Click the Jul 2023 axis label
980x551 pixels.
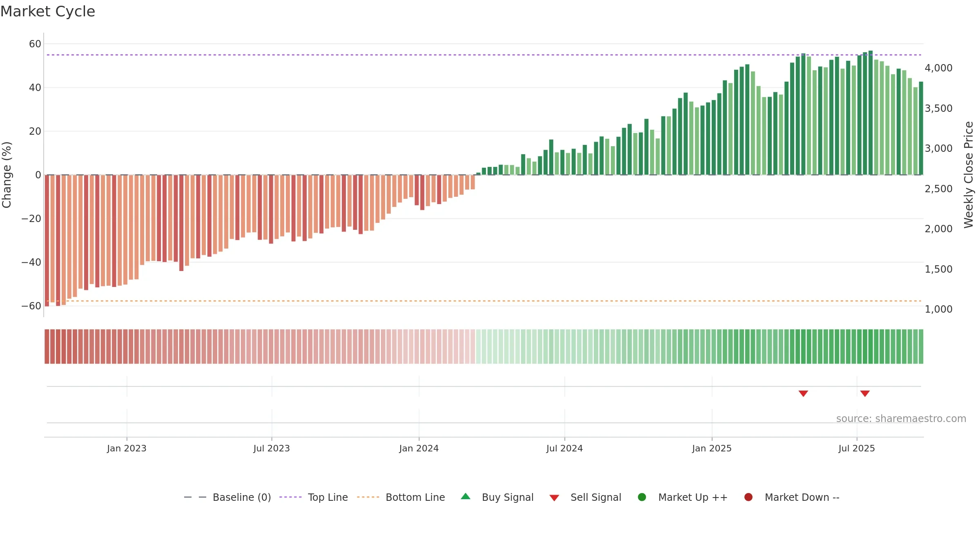272,448
